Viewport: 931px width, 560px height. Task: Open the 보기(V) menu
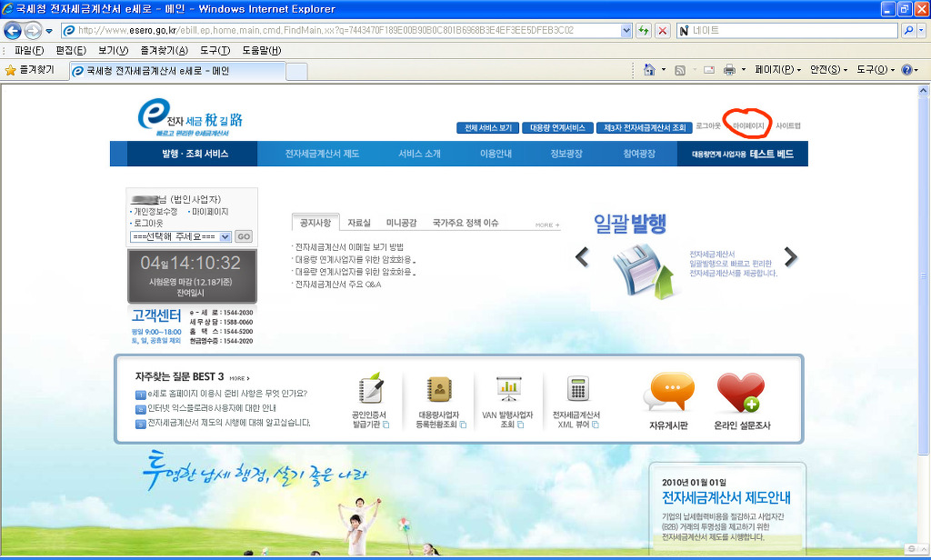click(x=113, y=51)
